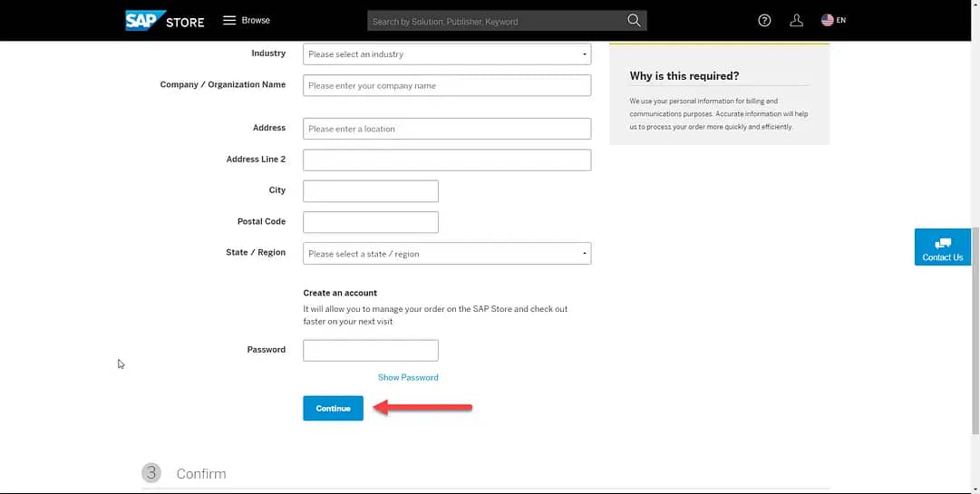Open the user account profile icon
The width and height of the screenshot is (980, 494).
(x=796, y=21)
